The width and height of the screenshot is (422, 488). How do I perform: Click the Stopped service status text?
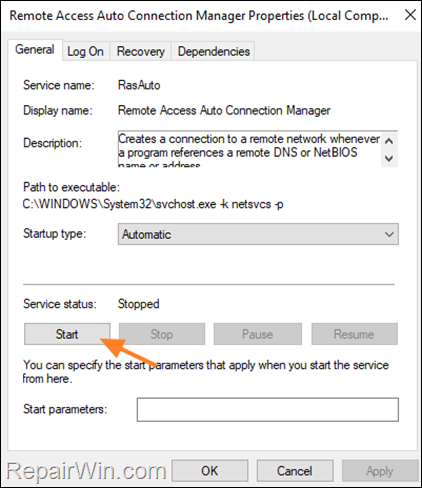(139, 304)
